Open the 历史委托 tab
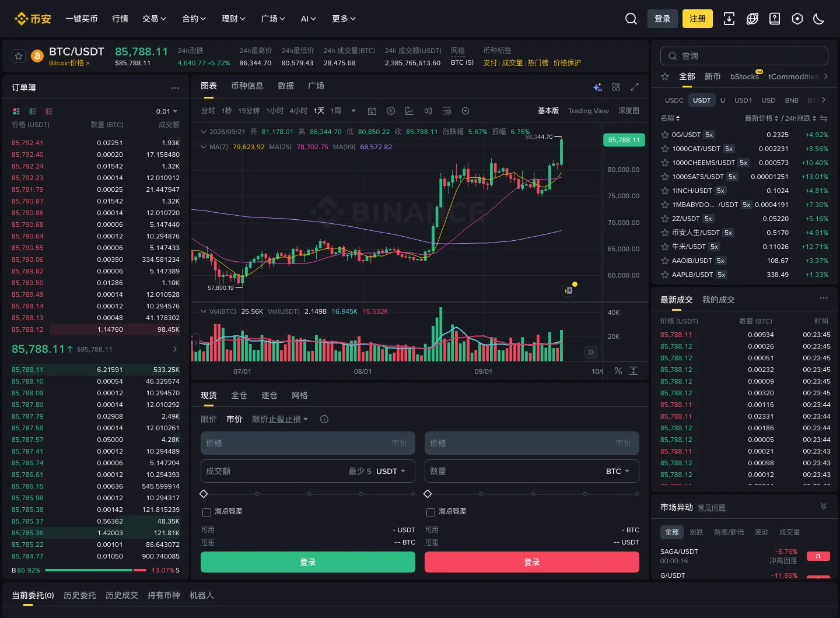The width and height of the screenshot is (840, 618). point(80,595)
